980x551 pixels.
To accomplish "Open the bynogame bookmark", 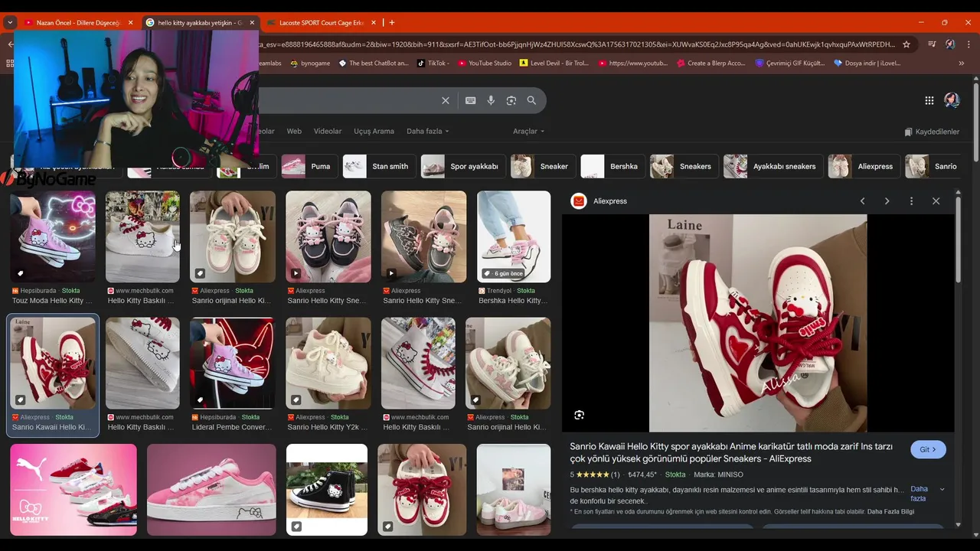I will coord(310,64).
